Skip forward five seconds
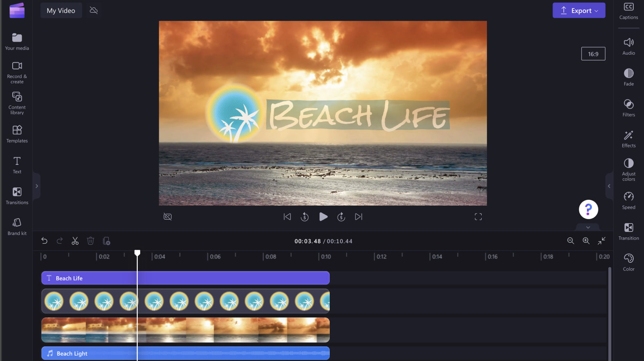The image size is (644, 361). tap(341, 216)
